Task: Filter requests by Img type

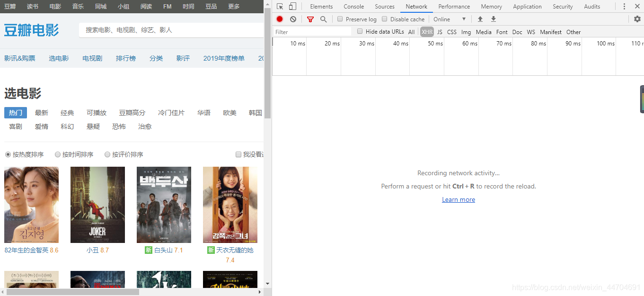Action: pos(466,32)
